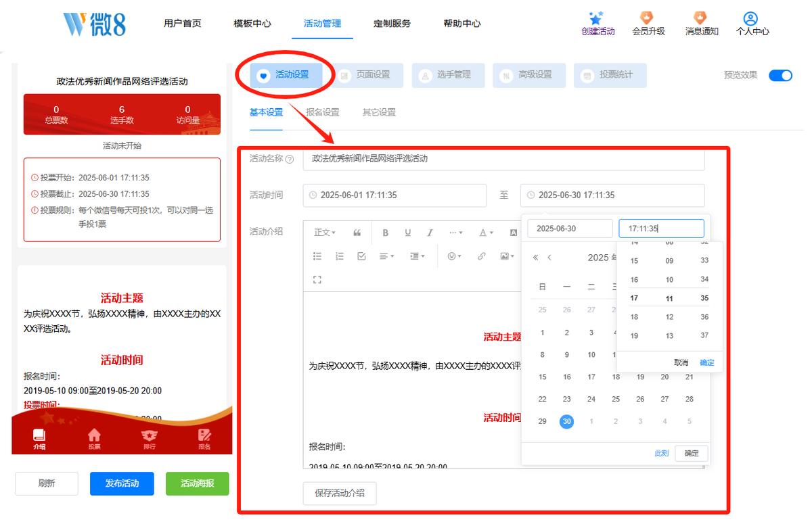Switch to the 投票统计 tab
The width and height of the screenshot is (812, 526).
(x=610, y=75)
